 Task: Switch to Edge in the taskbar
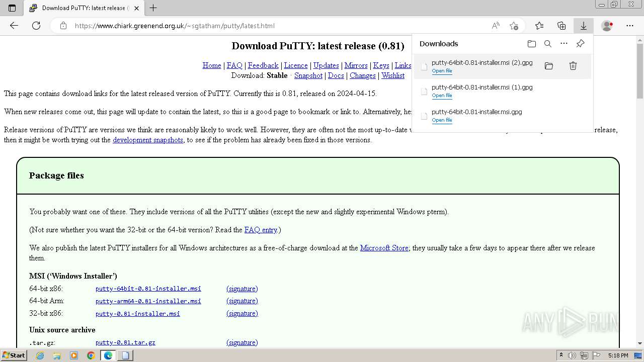coord(108,355)
